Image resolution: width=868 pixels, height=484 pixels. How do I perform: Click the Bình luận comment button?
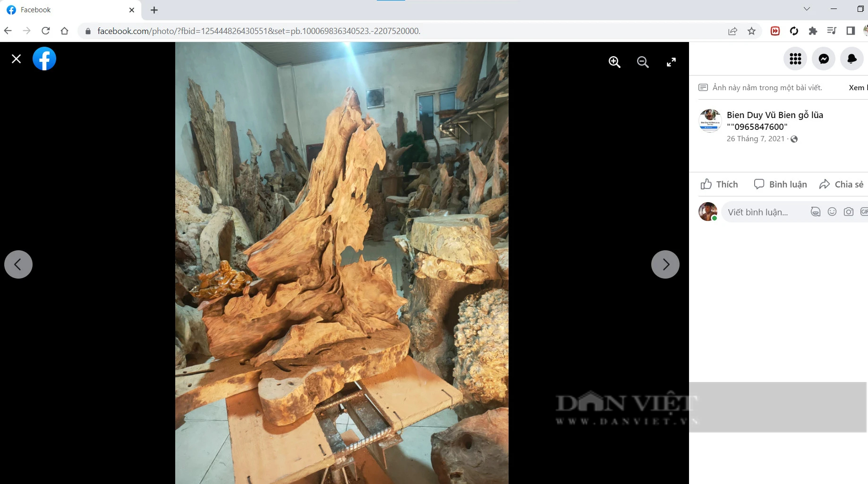(781, 185)
